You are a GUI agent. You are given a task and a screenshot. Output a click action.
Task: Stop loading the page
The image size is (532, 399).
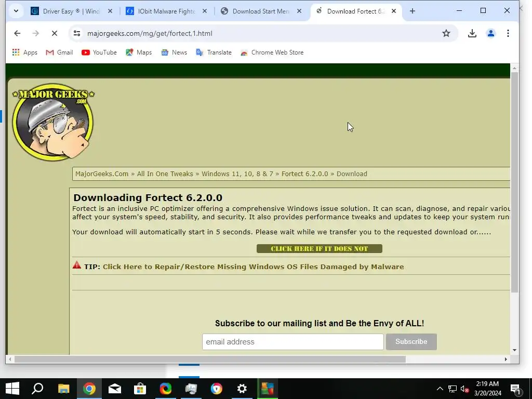pos(54,33)
